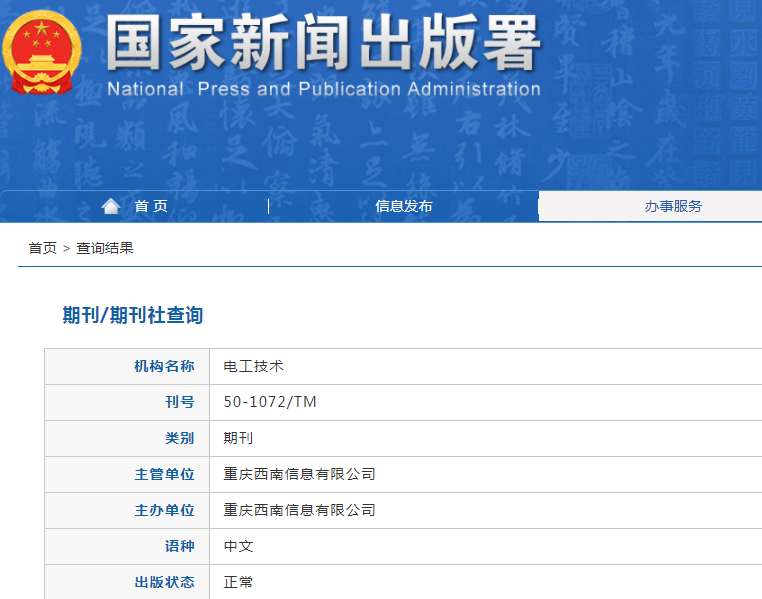Click the 国家新闻出版署 site title

[x=323, y=45]
